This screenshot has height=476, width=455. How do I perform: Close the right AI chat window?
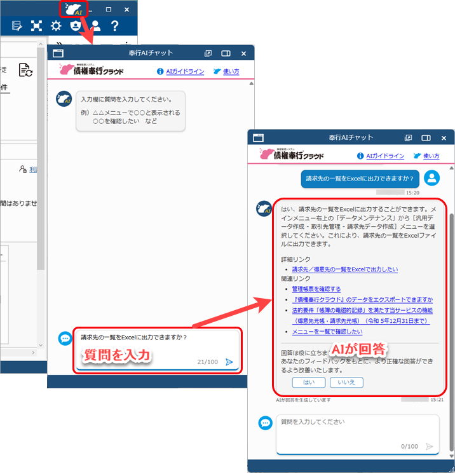[x=444, y=138]
